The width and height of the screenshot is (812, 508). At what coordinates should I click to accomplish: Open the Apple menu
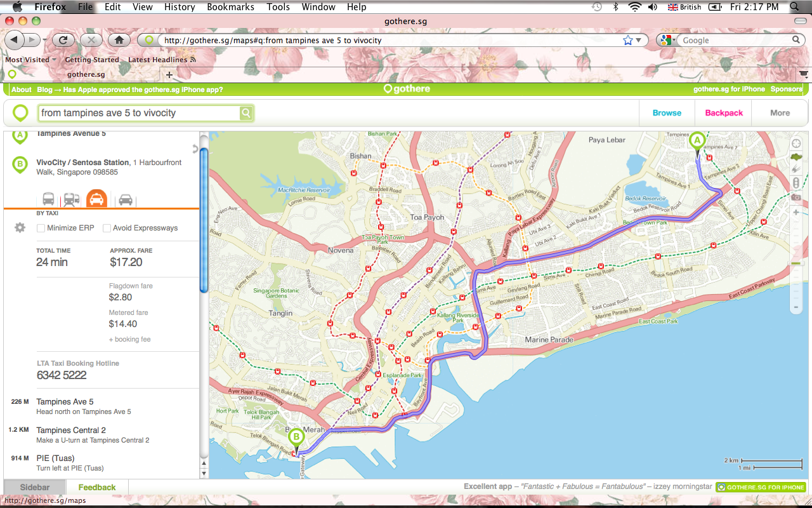point(16,7)
